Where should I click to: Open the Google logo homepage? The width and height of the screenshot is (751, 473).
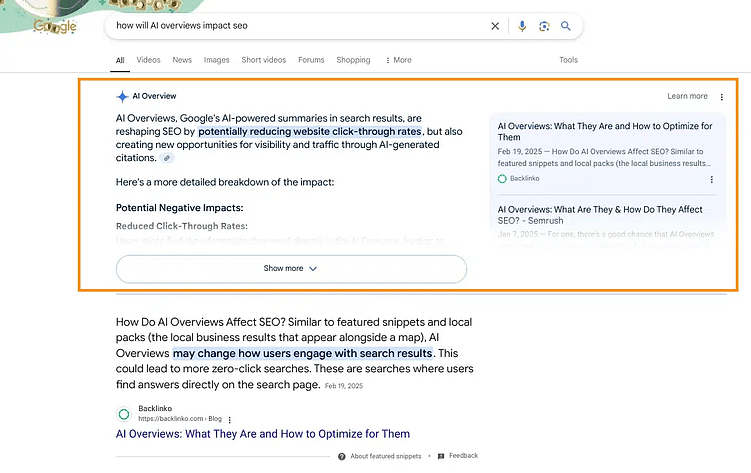tap(54, 27)
